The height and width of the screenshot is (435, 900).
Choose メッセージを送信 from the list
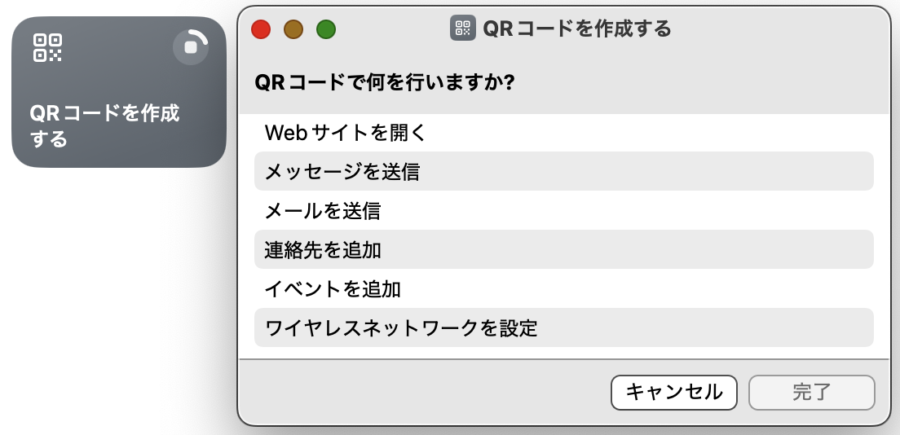pyautogui.click(x=341, y=171)
